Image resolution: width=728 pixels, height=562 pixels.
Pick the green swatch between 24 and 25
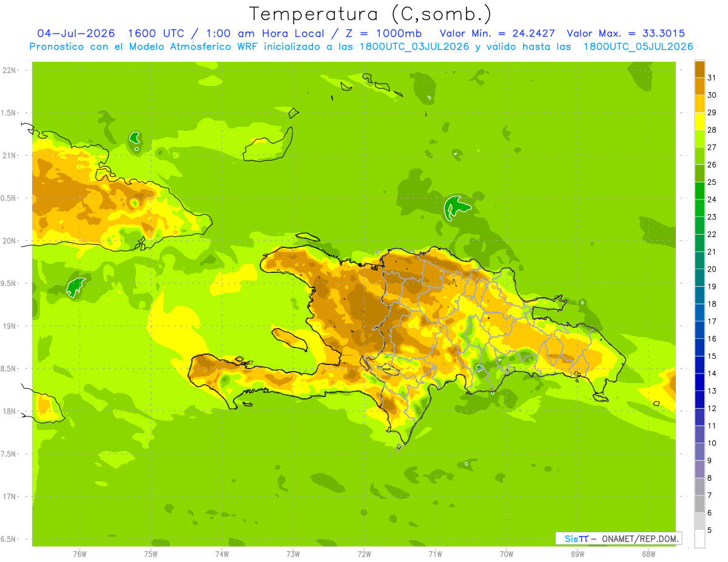[699, 191]
